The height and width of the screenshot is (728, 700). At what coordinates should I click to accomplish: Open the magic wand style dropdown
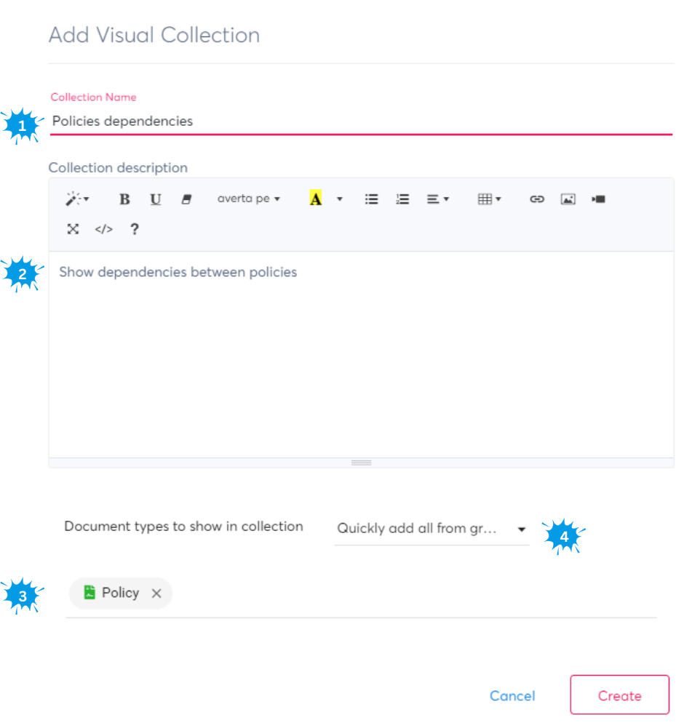pyautogui.click(x=77, y=199)
